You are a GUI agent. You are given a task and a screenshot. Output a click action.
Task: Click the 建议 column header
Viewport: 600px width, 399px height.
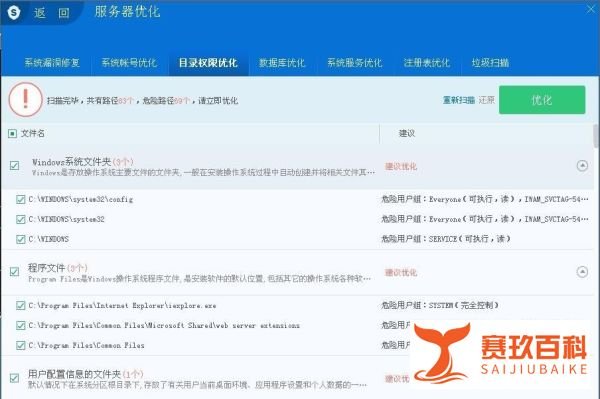(407, 134)
